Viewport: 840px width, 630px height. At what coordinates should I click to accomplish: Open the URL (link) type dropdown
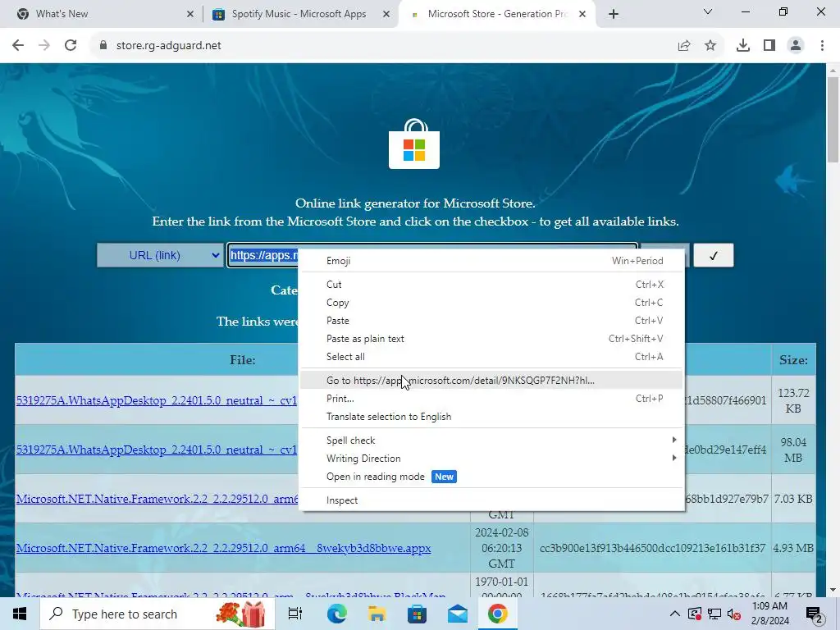pos(160,256)
